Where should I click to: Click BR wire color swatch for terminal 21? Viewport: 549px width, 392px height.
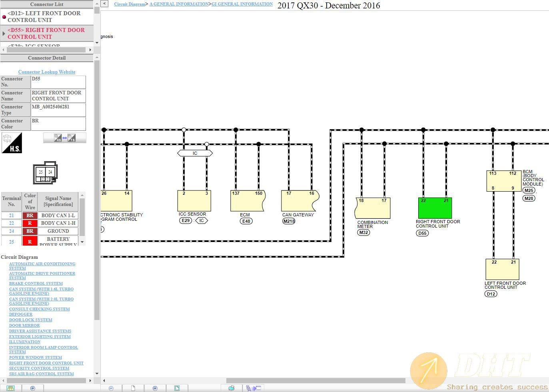[30, 216]
